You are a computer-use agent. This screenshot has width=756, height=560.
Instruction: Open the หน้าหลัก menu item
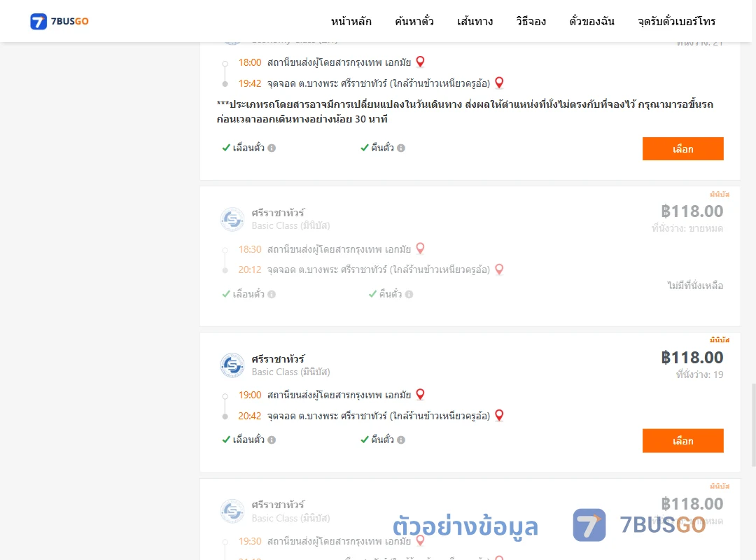[351, 21]
